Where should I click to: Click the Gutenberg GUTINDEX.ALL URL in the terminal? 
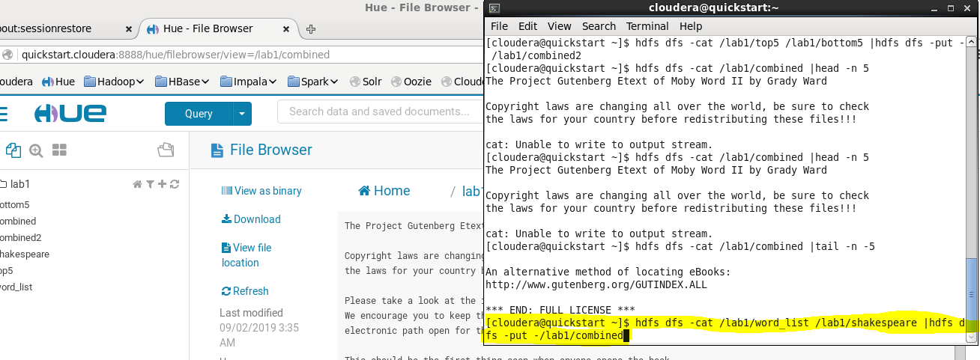tap(596, 284)
